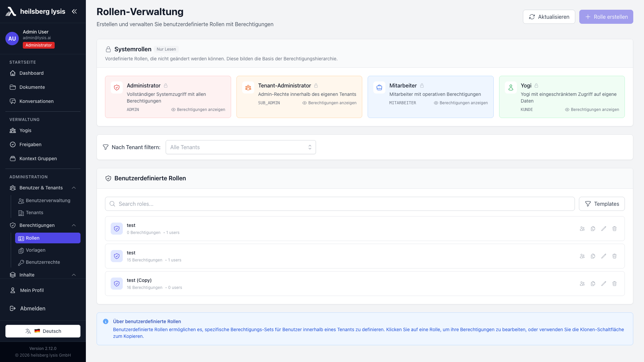
Task: Collapse the sidebar with double-chevron icon
Action: pos(74,11)
